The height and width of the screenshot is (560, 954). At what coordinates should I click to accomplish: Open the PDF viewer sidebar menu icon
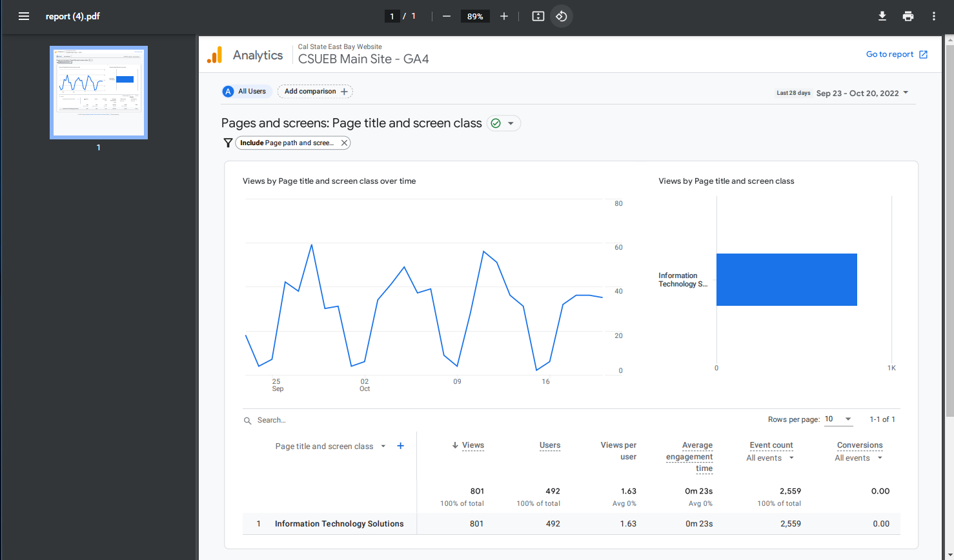click(x=24, y=16)
